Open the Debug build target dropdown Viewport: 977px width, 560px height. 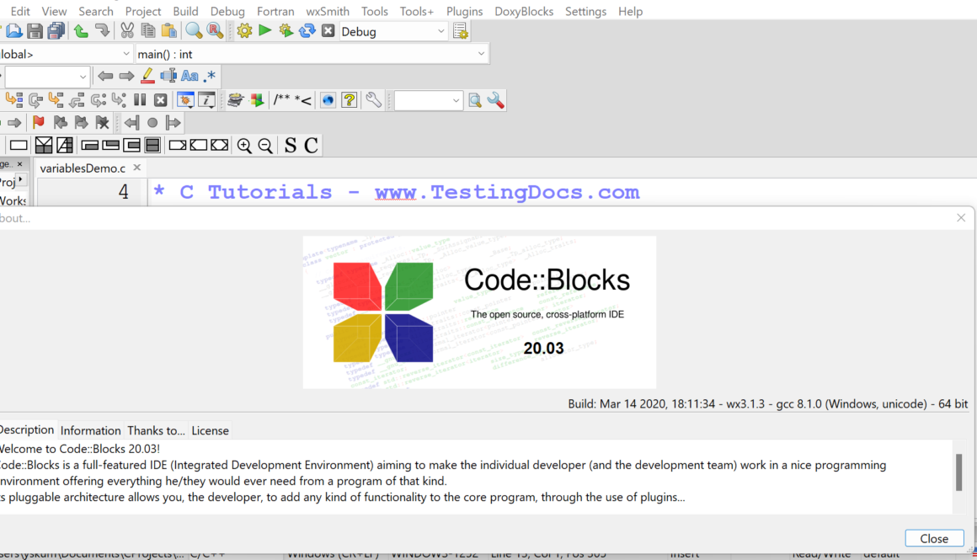392,29
